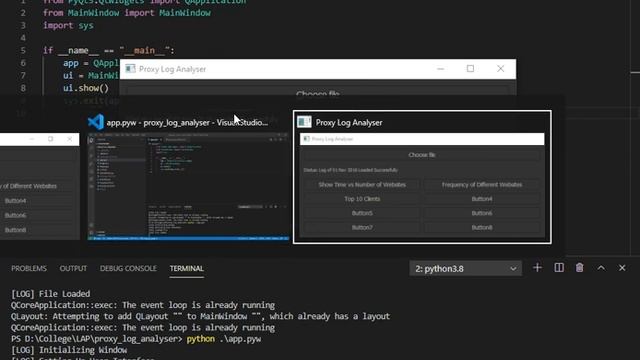Click 'from MainWindow import MainWindow' code line

pos(127,13)
